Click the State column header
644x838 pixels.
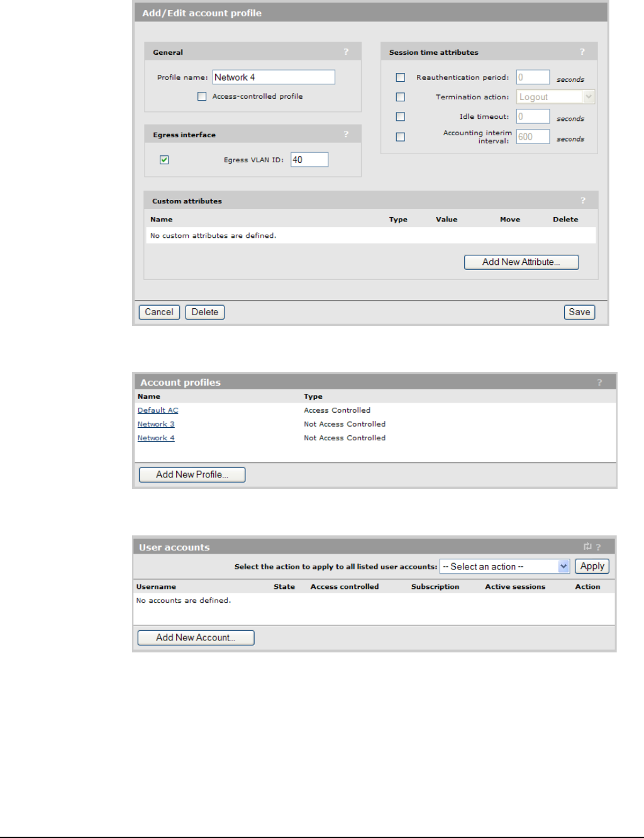(284, 586)
